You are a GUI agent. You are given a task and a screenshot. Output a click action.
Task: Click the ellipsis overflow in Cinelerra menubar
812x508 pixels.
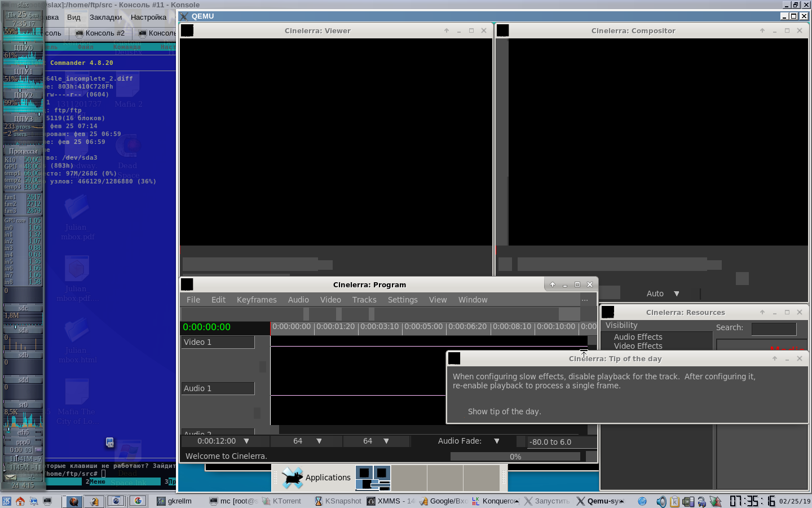tap(585, 300)
